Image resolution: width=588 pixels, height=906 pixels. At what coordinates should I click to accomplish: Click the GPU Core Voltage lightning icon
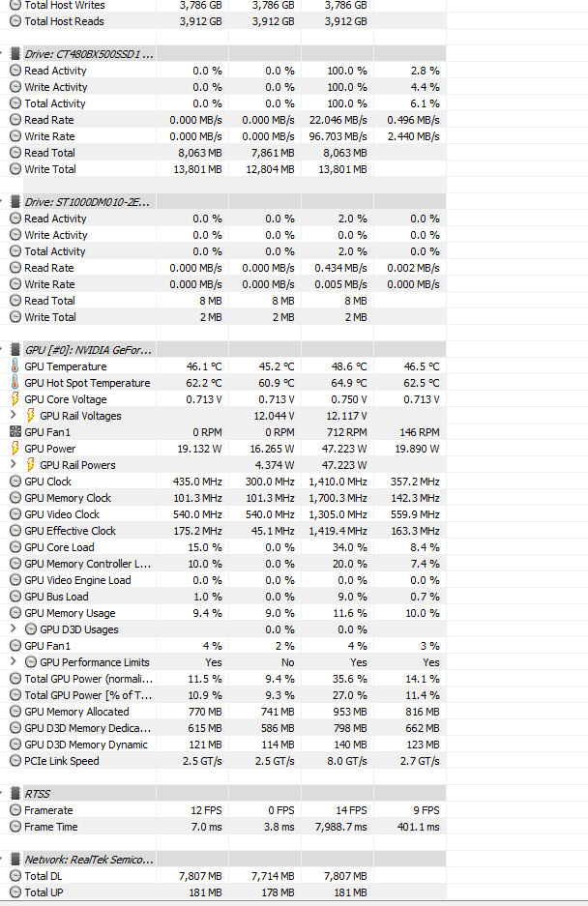coord(15,399)
